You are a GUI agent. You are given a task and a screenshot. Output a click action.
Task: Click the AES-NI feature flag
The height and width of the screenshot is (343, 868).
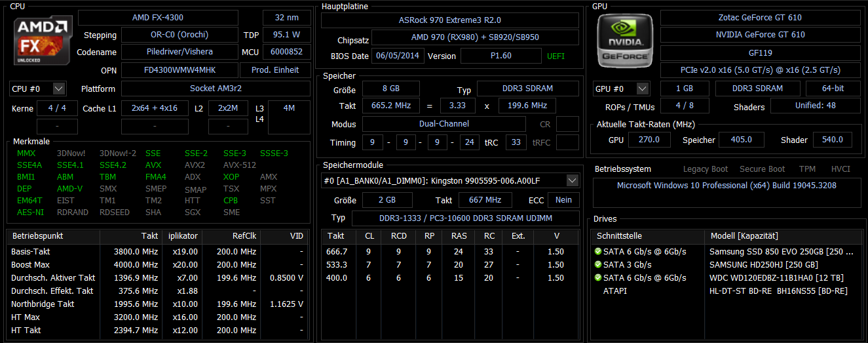[29, 212]
